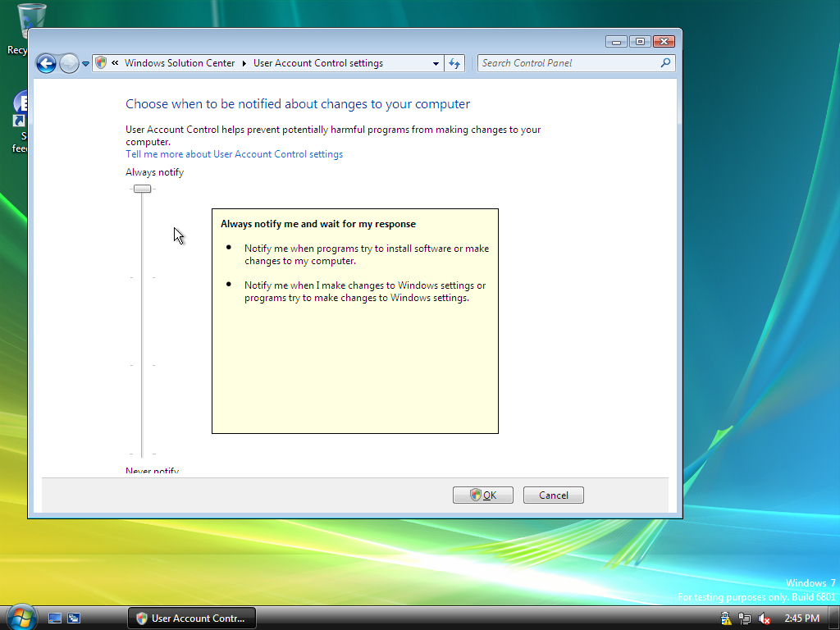Click the shield icon in the address bar
Screen dimensions: 840x630
[x=101, y=62]
